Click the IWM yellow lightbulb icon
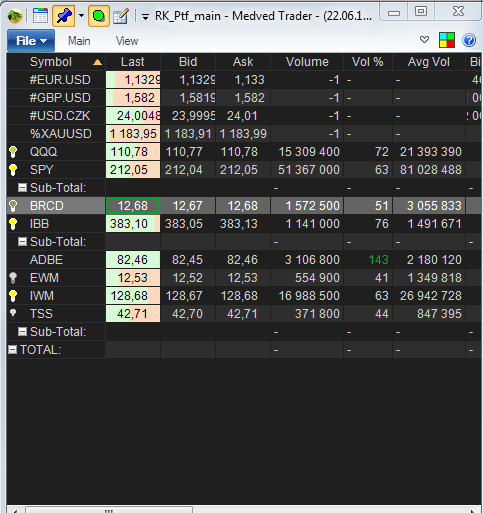This screenshot has height=513, width=483. [x=13, y=296]
